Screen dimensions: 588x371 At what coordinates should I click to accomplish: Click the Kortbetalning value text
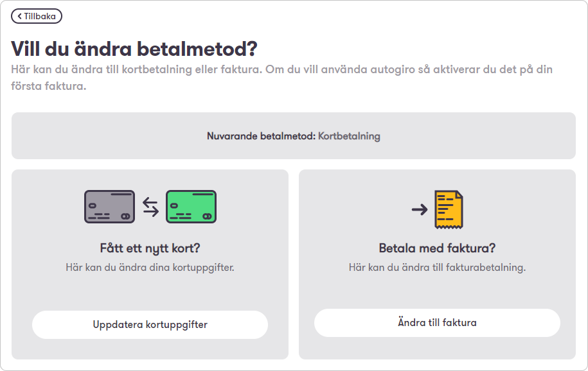coord(349,136)
